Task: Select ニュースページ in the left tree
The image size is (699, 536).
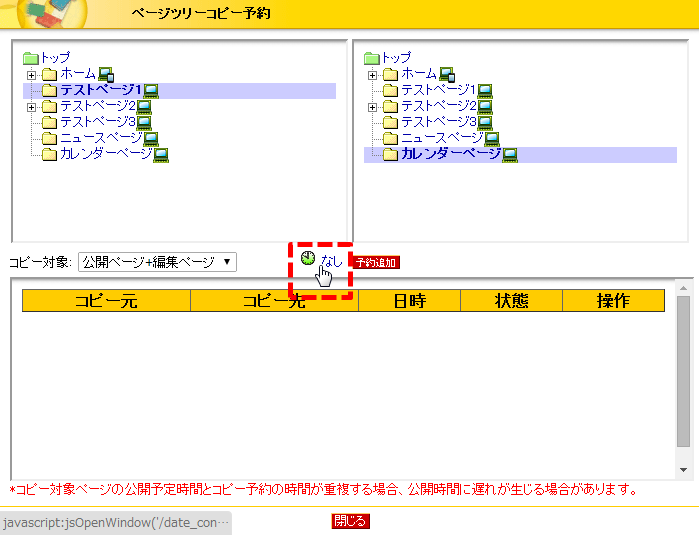Action: coord(101,138)
